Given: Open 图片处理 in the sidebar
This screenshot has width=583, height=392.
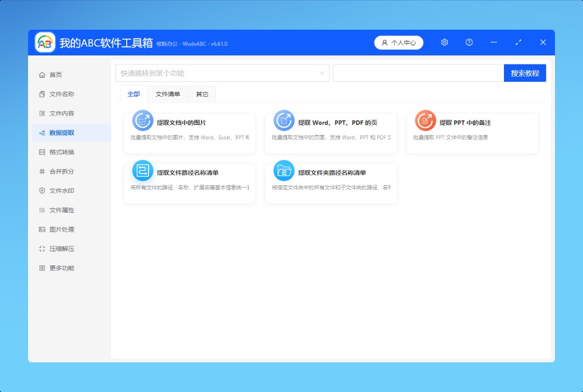Looking at the screenshot, I should 62,230.
